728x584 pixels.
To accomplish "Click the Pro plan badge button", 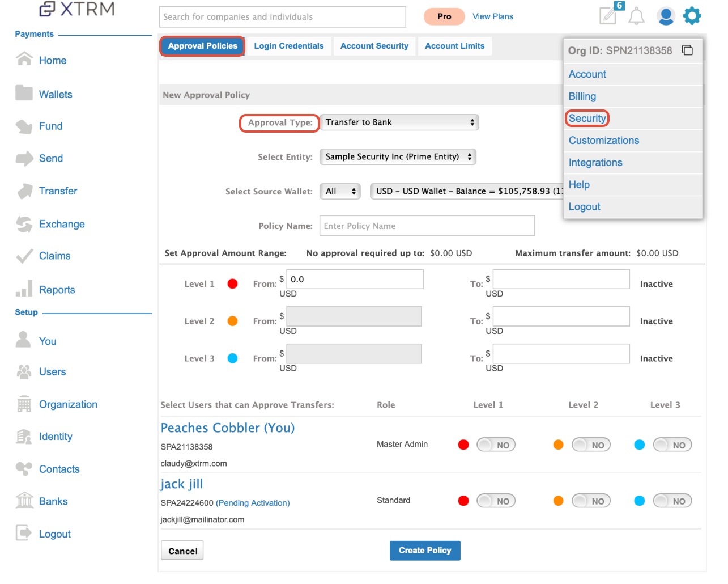I will pyautogui.click(x=444, y=16).
